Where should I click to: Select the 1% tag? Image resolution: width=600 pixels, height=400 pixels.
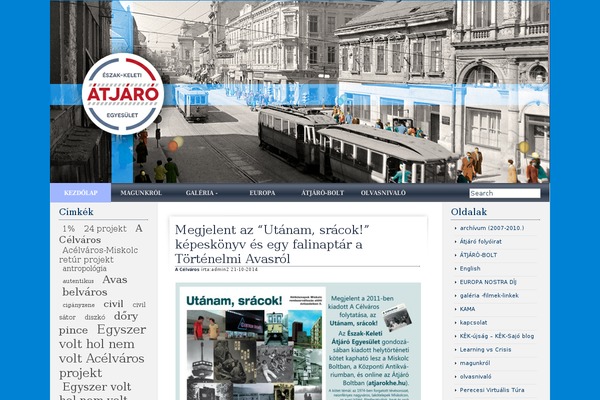click(68, 229)
